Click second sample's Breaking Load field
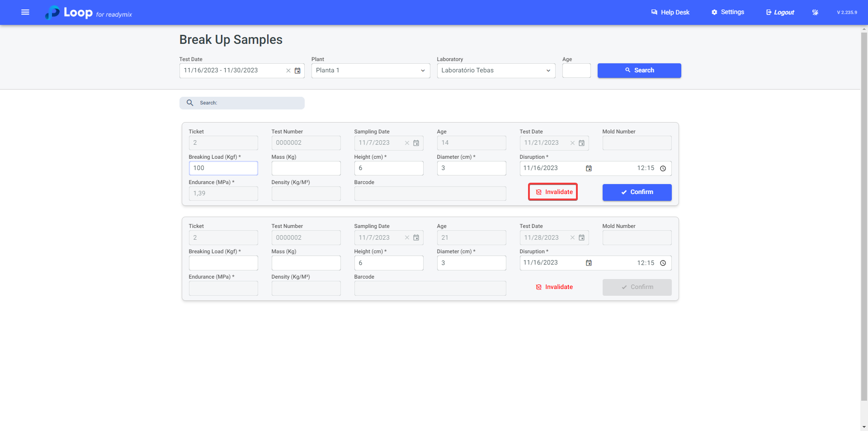Viewport: 868px width, 431px height. pos(223,263)
